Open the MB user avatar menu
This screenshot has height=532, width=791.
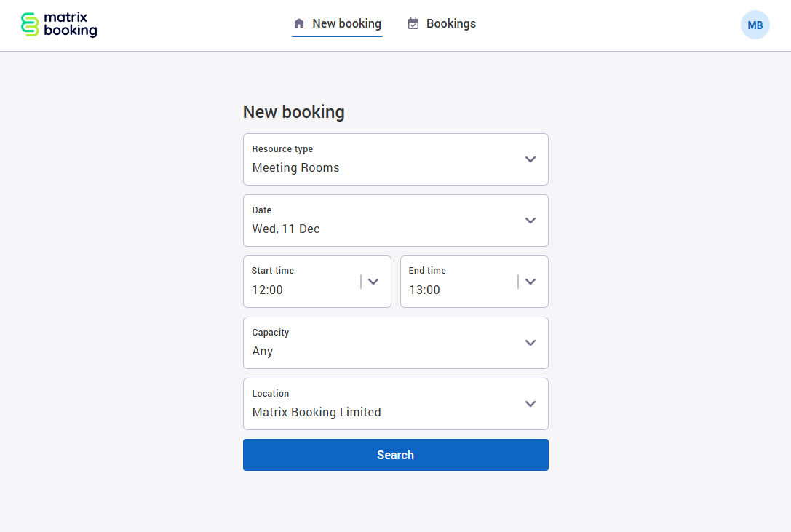[x=755, y=25]
